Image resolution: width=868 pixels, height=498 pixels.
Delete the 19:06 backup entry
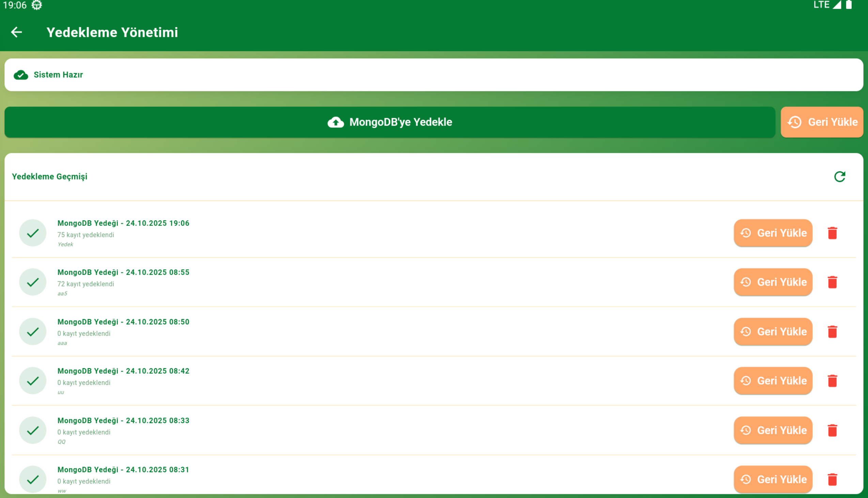pyautogui.click(x=832, y=233)
